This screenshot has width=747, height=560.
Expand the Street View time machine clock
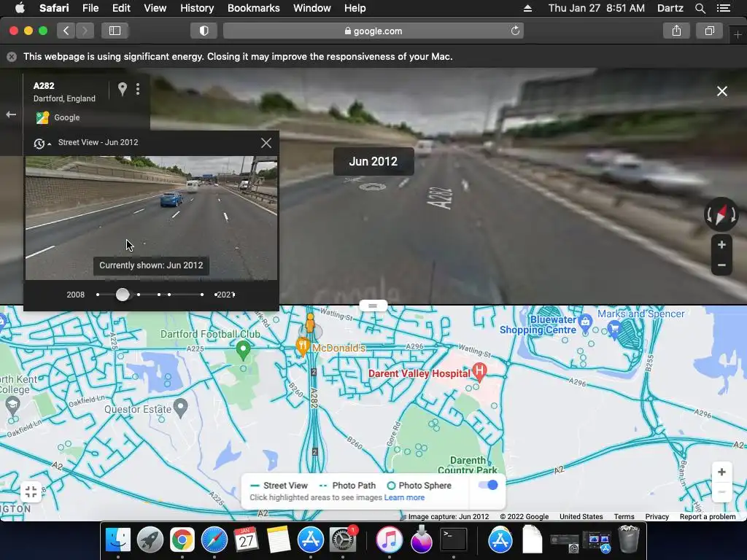click(x=42, y=143)
